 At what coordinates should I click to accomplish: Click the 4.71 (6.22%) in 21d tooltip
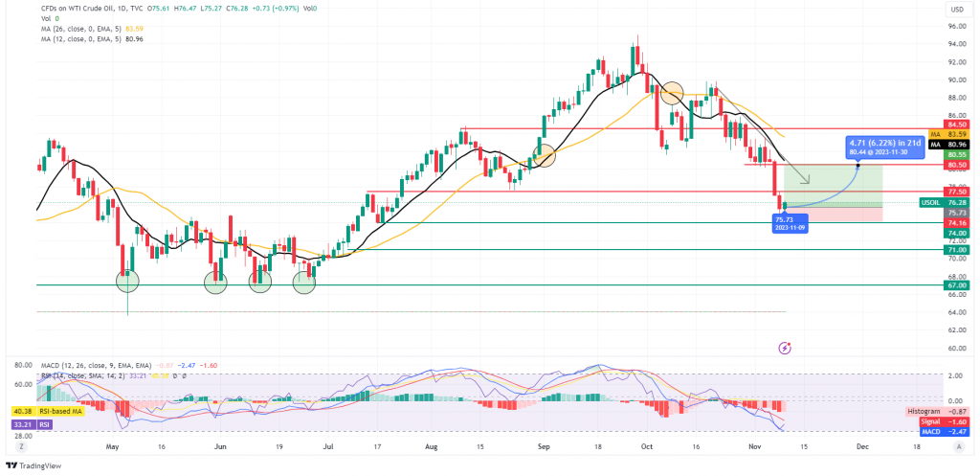pos(885,147)
